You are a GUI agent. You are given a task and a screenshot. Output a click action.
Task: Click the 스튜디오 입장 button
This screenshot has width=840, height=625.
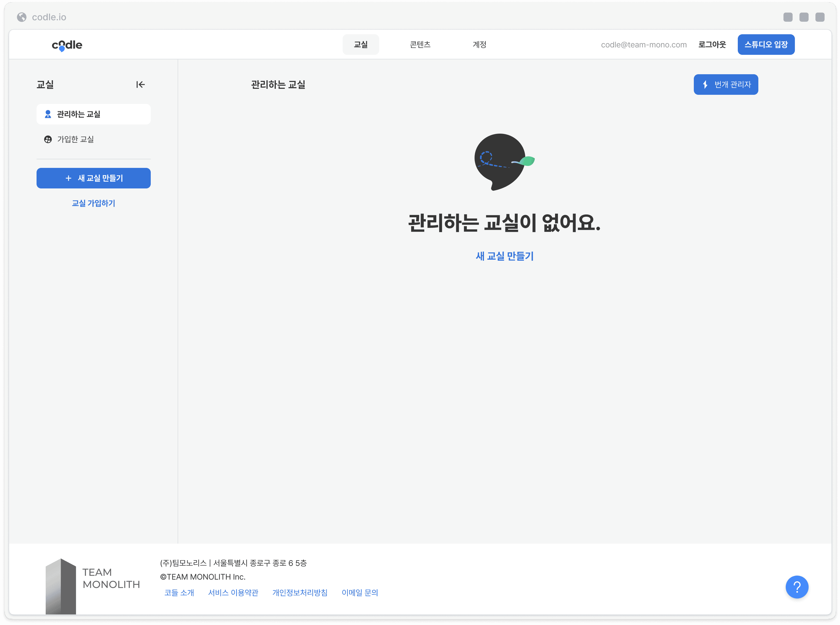766,45
